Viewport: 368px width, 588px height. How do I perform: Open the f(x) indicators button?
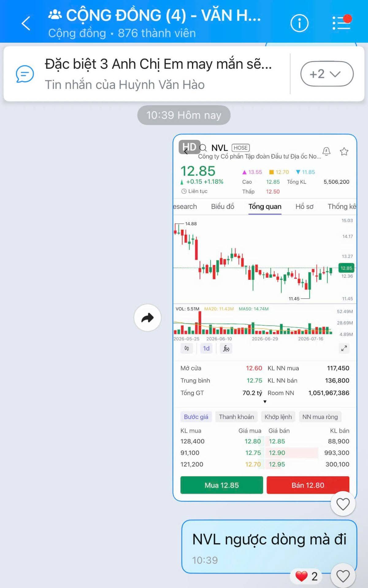tap(226, 348)
